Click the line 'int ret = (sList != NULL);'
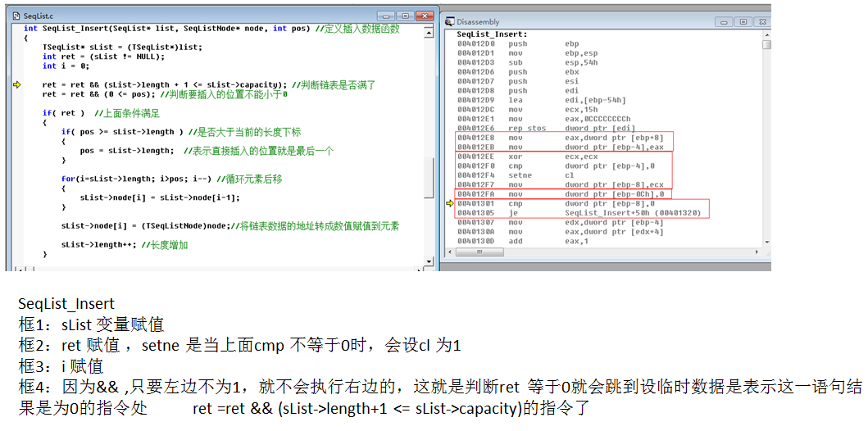This screenshot has width=868, height=431. point(103,57)
